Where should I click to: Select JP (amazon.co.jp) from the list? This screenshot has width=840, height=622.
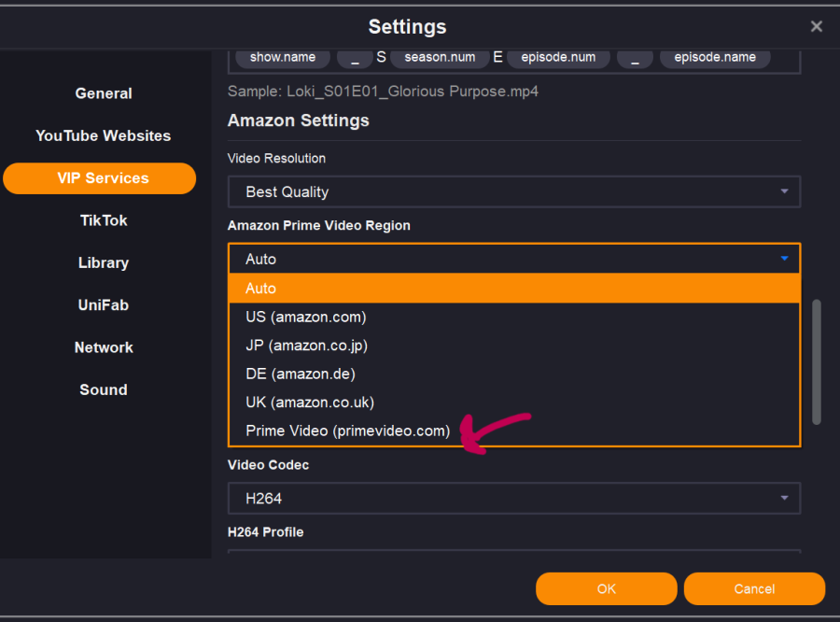(x=307, y=346)
